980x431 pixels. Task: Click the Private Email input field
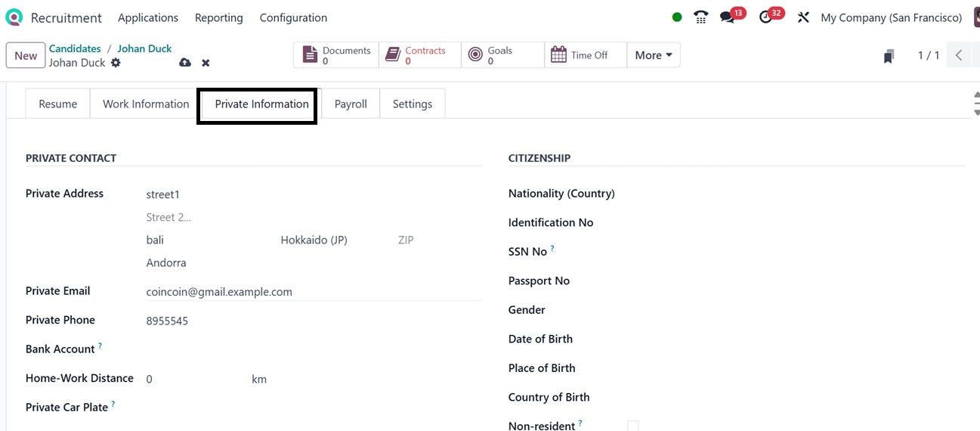pos(314,292)
